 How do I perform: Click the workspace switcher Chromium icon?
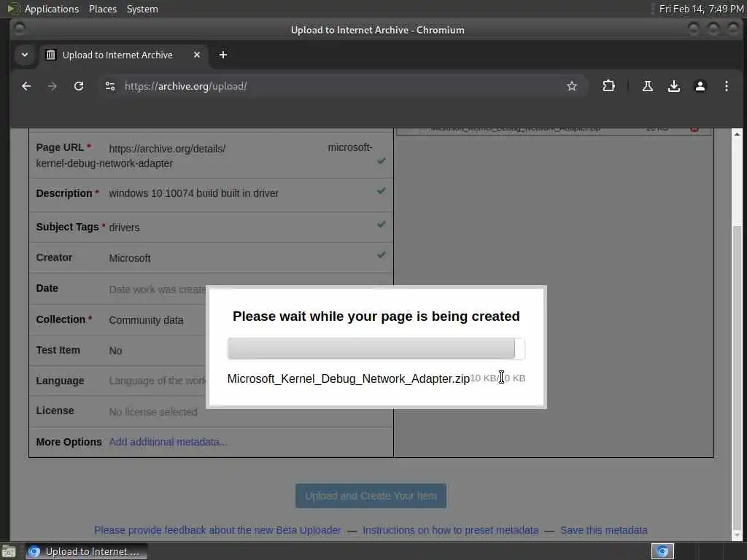(x=662, y=551)
